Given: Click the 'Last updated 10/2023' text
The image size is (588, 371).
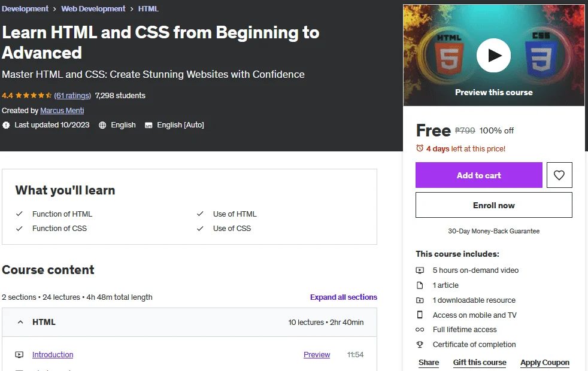Looking at the screenshot, I should (52, 125).
